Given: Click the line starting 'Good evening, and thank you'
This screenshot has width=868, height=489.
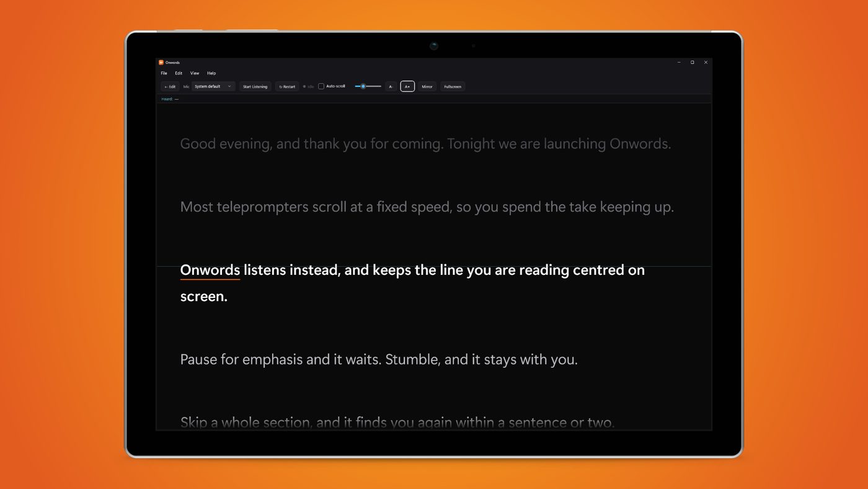Looking at the screenshot, I should tap(425, 144).
